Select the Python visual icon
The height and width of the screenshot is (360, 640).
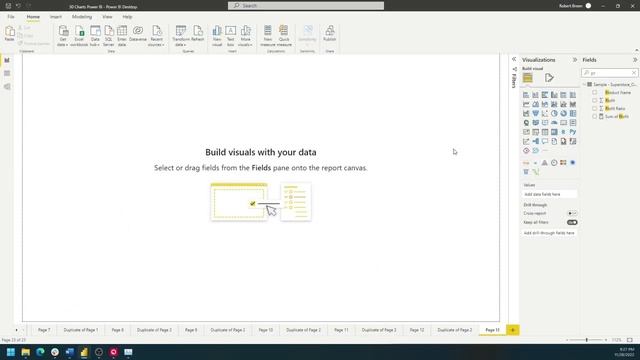pyautogui.click(x=573, y=132)
